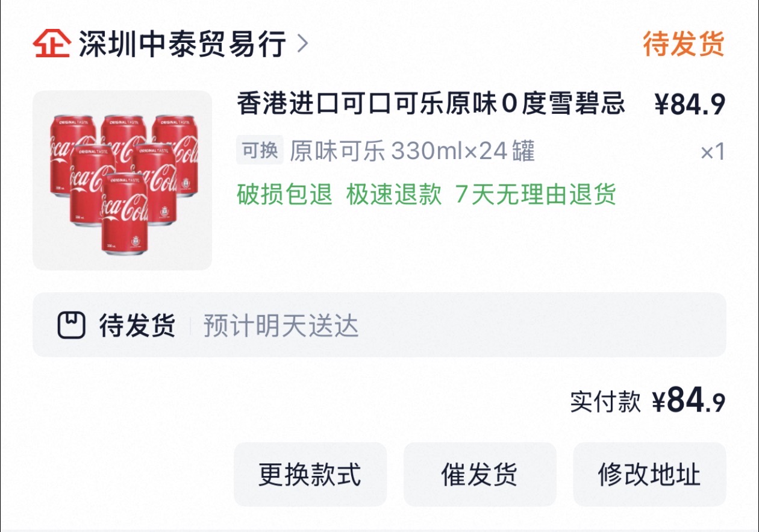Tap the orange 待发货 order status
The image size is (759, 532).
pos(683,44)
